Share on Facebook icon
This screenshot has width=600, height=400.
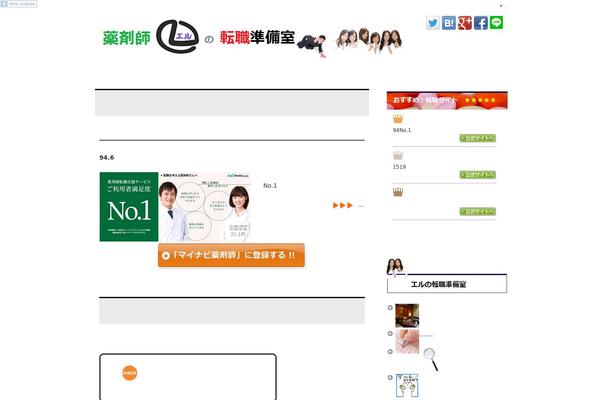pyautogui.click(x=481, y=23)
